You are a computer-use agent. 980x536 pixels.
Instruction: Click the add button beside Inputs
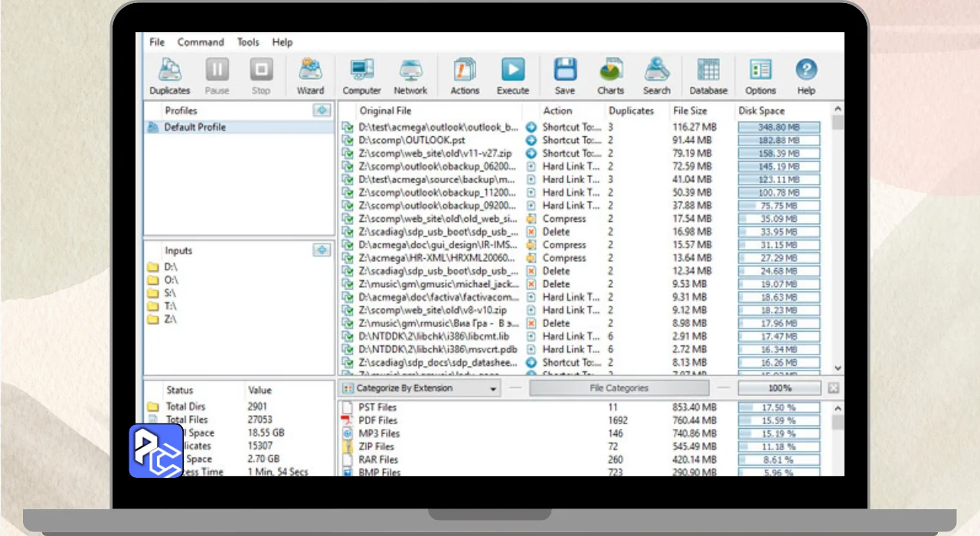pos(322,250)
